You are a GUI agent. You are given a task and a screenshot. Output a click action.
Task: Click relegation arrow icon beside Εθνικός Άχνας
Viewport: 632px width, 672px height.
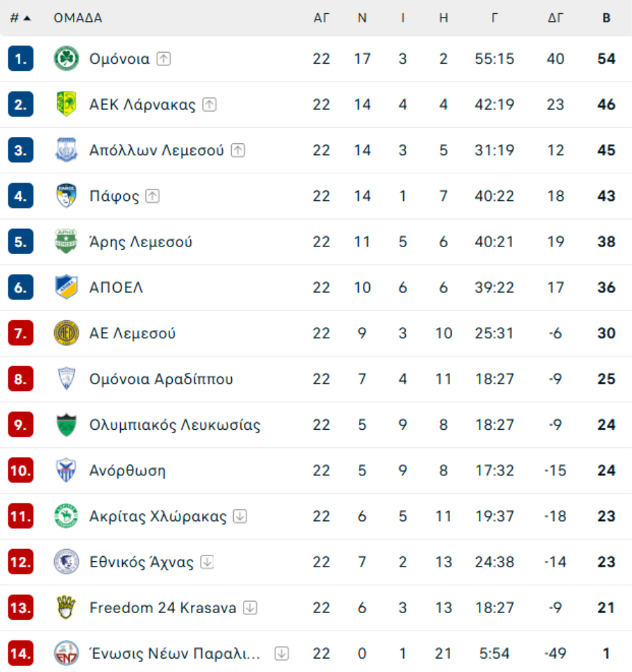tap(207, 562)
